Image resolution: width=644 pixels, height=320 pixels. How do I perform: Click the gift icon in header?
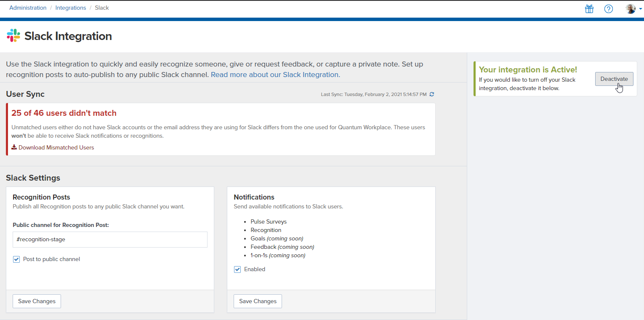(589, 9)
